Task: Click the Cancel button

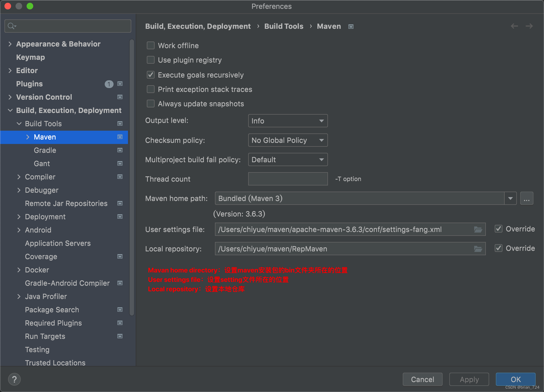Action: point(422,379)
